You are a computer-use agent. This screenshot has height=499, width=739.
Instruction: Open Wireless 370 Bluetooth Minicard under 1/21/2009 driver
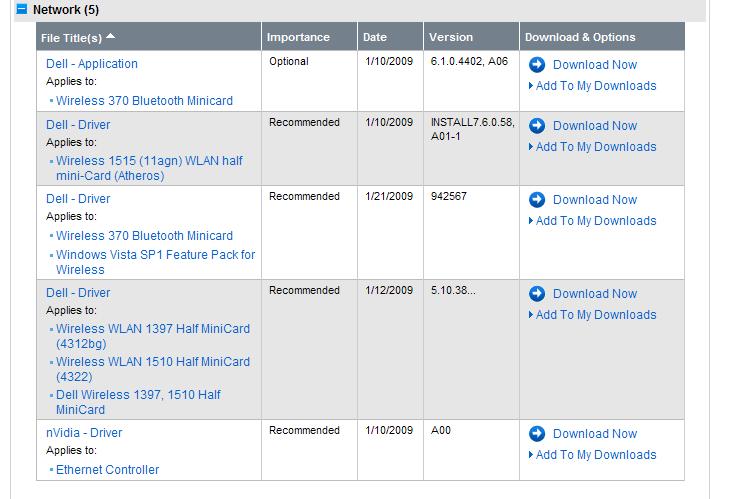click(144, 236)
